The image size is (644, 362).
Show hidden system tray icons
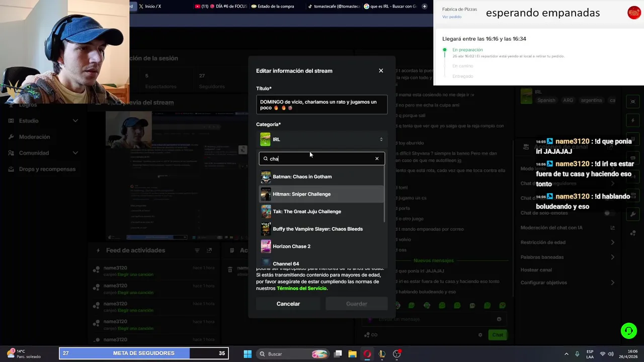(x=566, y=354)
